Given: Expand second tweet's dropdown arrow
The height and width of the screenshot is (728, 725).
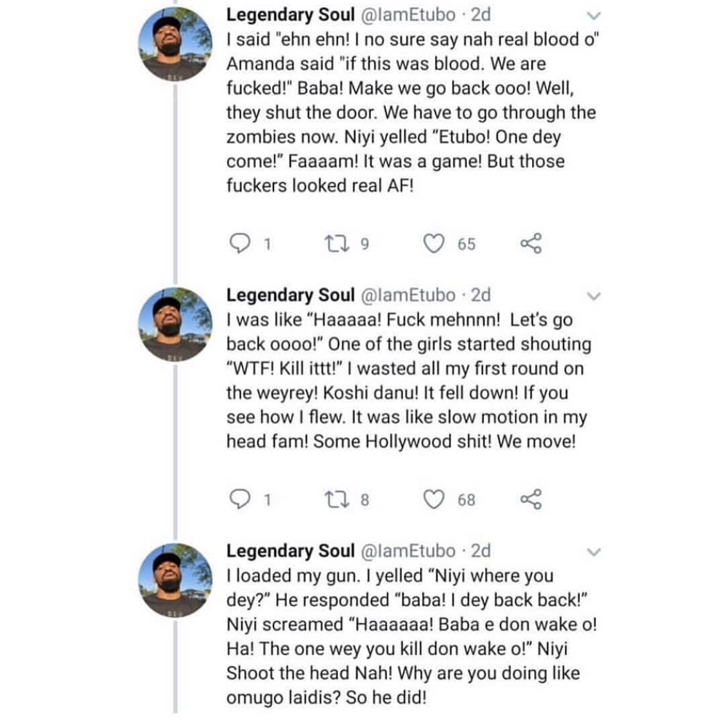Looking at the screenshot, I should coord(595,296).
